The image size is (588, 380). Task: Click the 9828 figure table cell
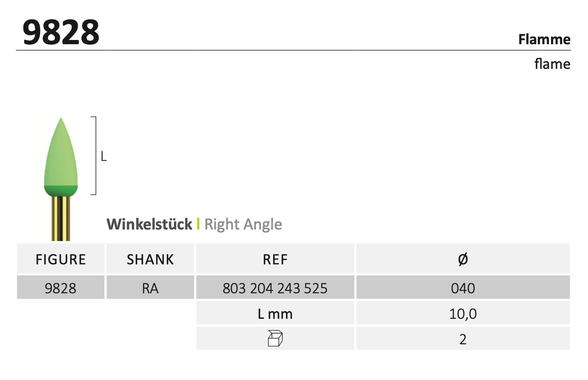pyautogui.click(x=61, y=288)
